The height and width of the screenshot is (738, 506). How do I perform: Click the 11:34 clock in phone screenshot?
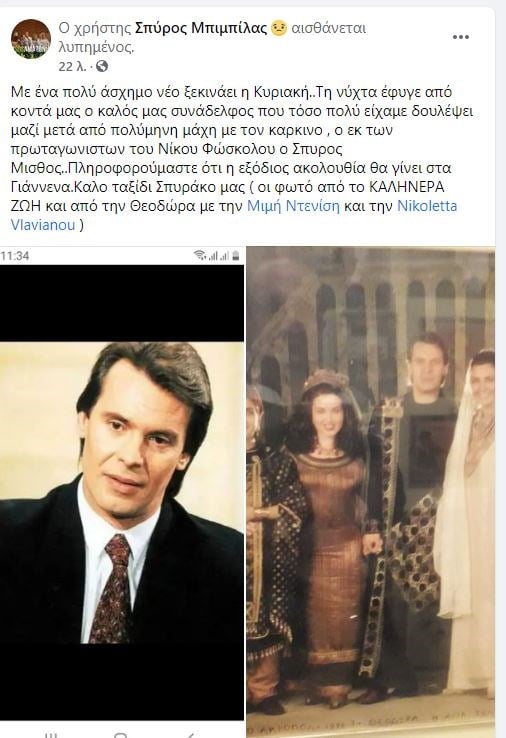(x=15, y=256)
